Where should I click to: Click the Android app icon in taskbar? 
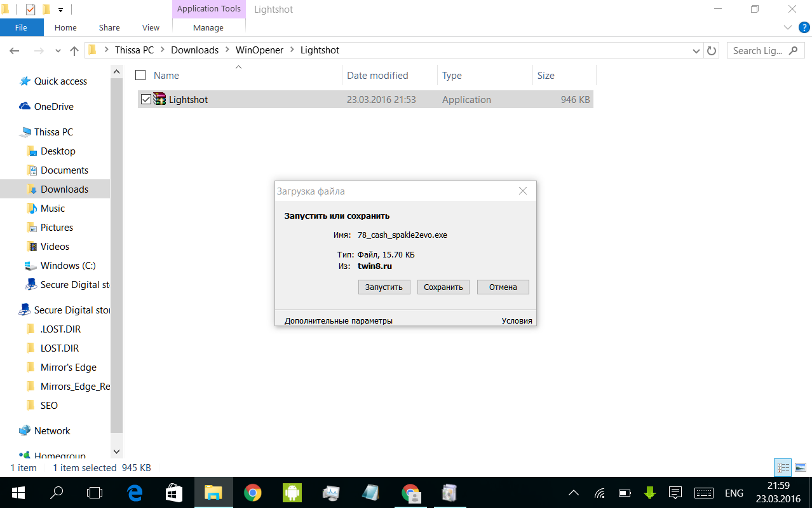click(292, 493)
